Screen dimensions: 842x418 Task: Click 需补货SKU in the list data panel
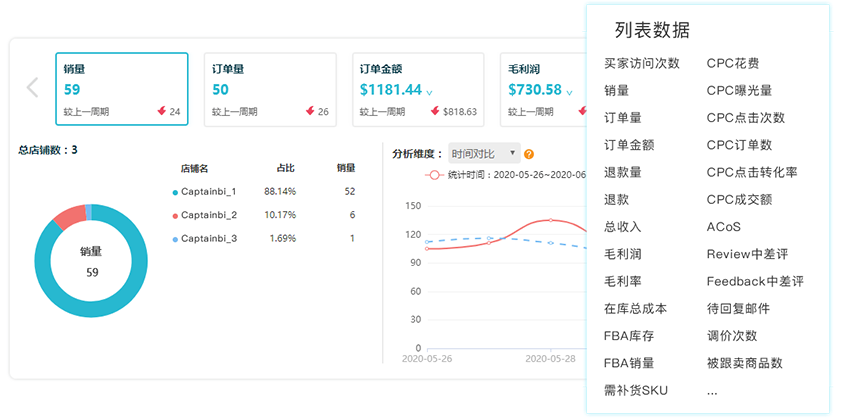(x=636, y=391)
